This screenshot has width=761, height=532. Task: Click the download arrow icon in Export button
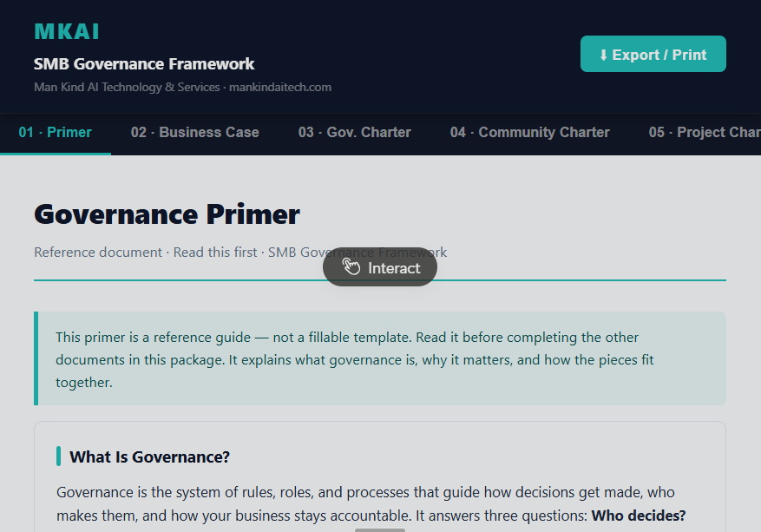(x=603, y=55)
